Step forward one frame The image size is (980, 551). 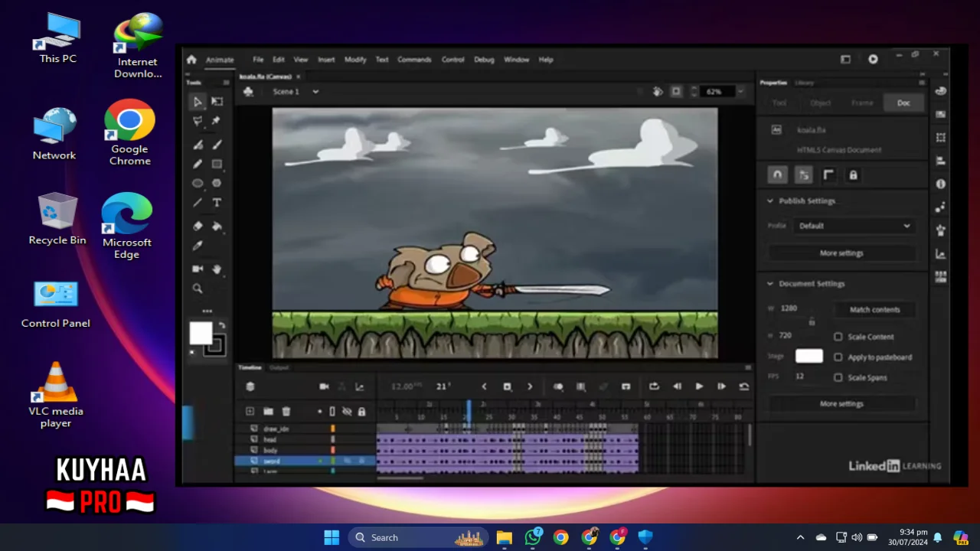click(721, 386)
